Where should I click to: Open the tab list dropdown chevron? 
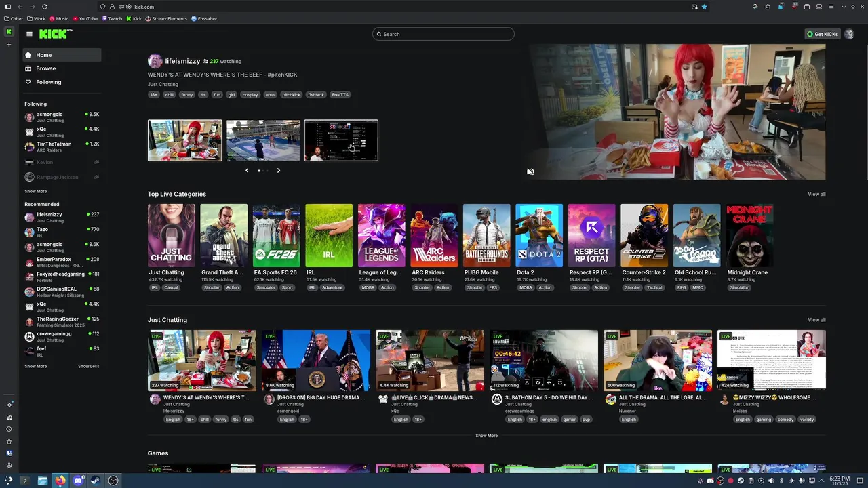(x=844, y=7)
